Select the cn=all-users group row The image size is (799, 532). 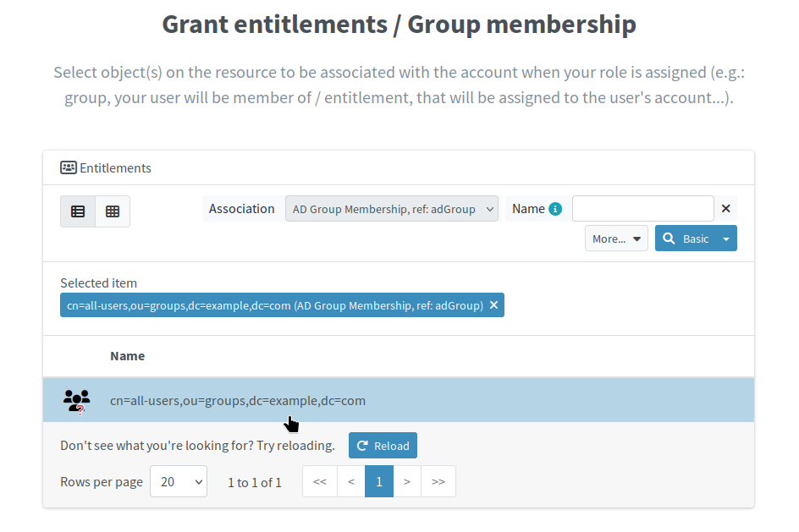[x=237, y=400]
